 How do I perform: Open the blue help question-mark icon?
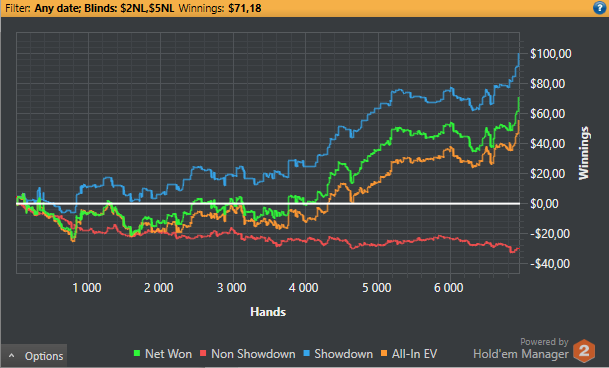pos(600,8)
